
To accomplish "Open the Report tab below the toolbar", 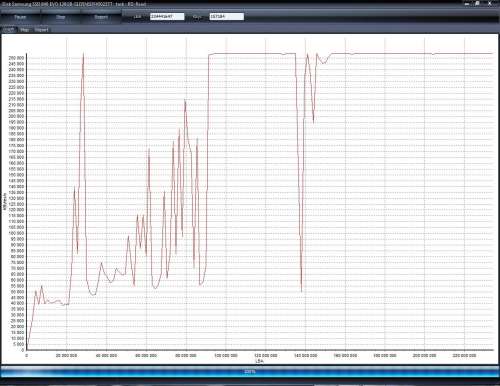I will pyautogui.click(x=42, y=30).
